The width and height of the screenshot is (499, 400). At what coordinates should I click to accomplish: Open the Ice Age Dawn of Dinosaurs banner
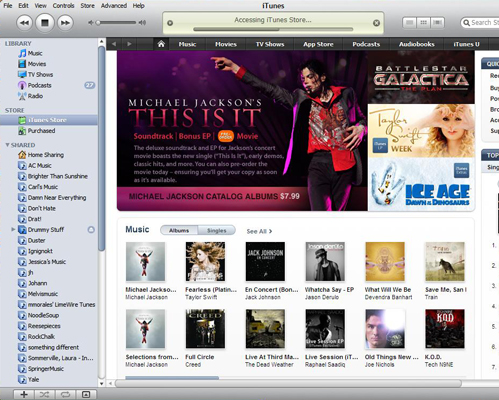421,184
